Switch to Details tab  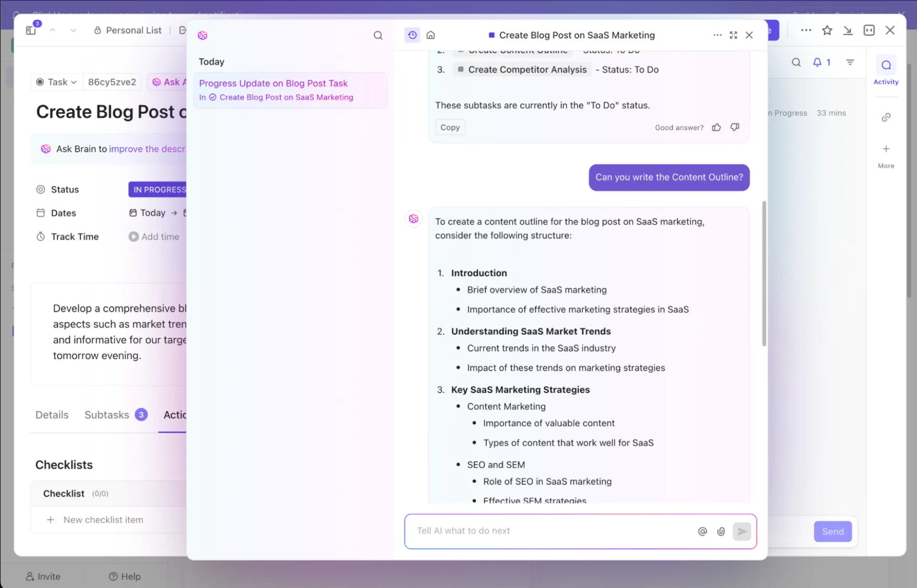52,415
